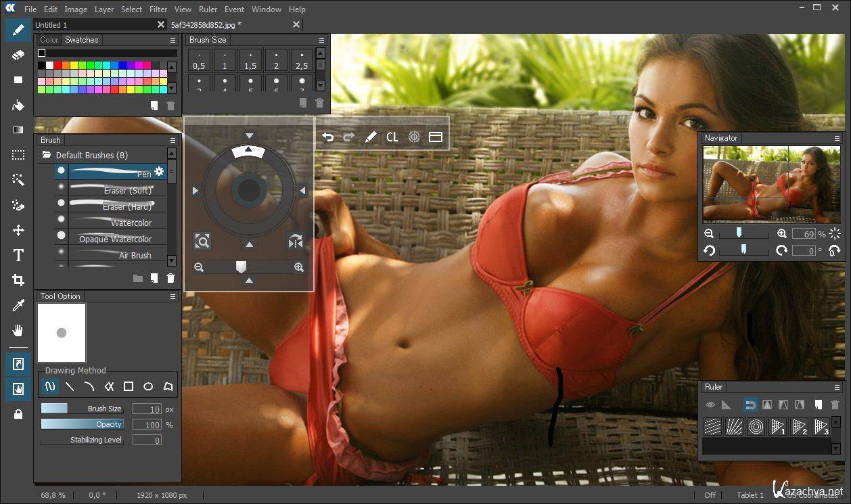Collapse the Default Brushes folder
The height and width of the screenshot is (504, 851).
[47, 155]
